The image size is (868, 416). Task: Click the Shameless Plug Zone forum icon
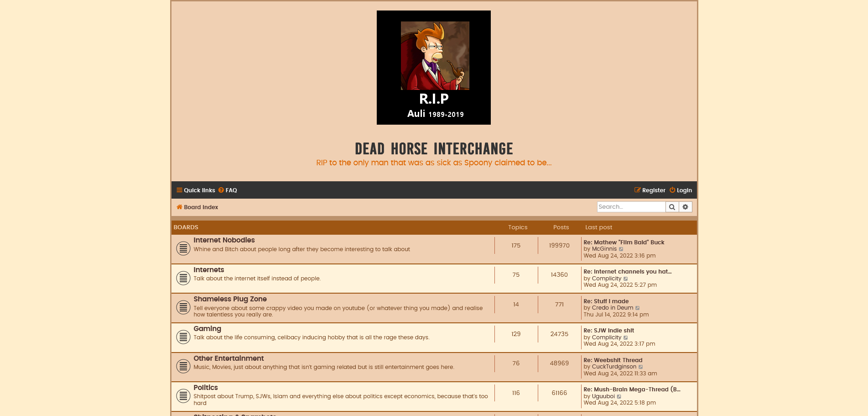[183, 307]
